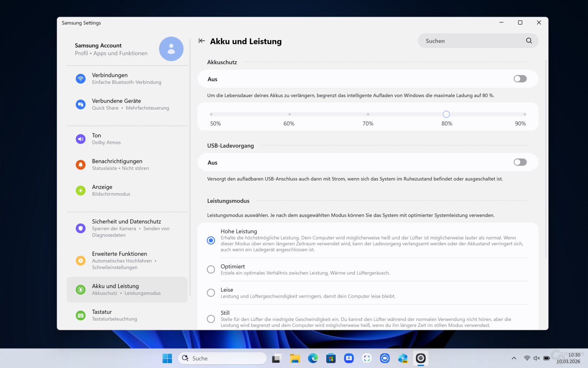Screen dimensions: 588x368
Task: Turn on USB-Ladevorgang
Action: coord(520,162)
